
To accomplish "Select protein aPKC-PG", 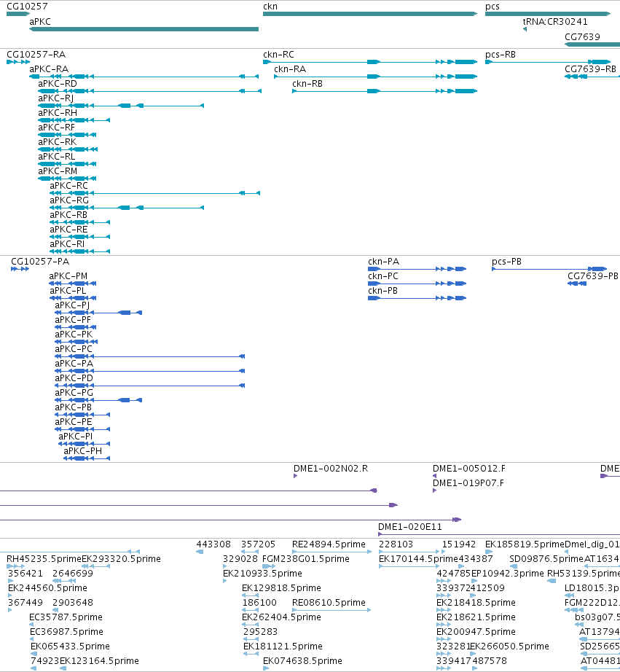I will pyautogui.click(x=74, y=393).
